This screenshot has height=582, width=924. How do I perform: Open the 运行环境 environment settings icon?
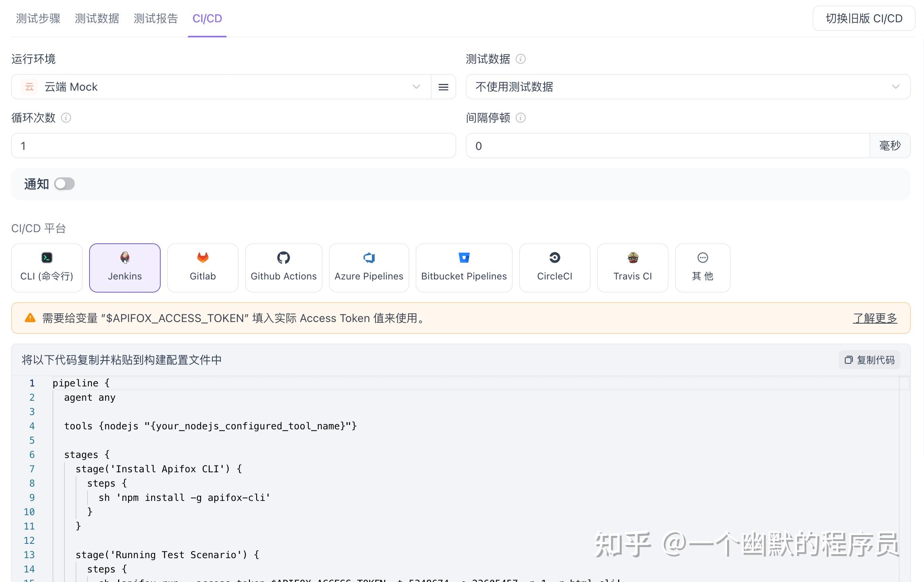click(443, 87)
